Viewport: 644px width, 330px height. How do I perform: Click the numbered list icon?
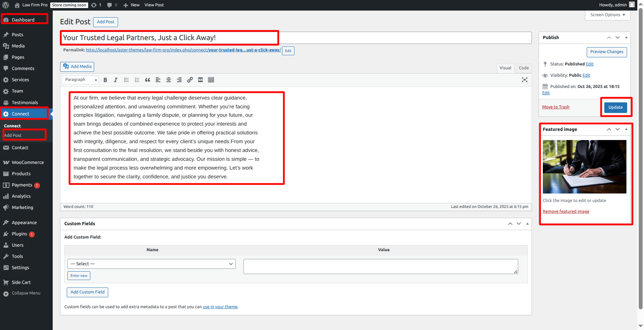(x=137, y=80)
